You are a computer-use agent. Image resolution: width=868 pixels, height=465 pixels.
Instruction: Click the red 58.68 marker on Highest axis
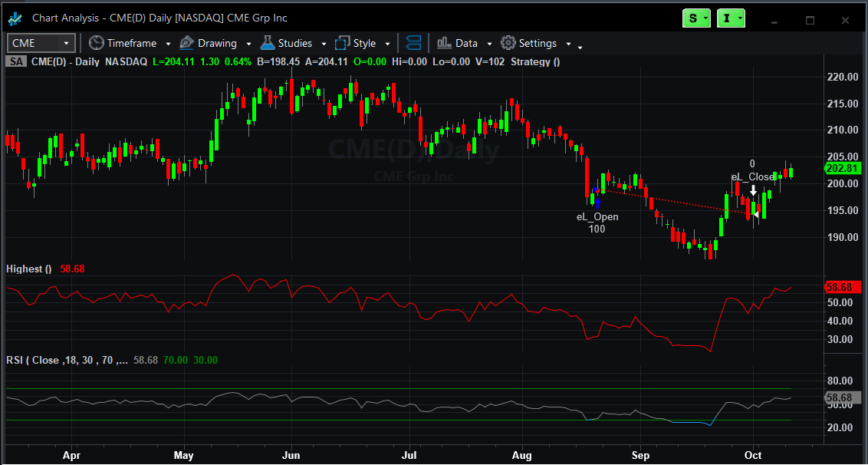(841, 288)
